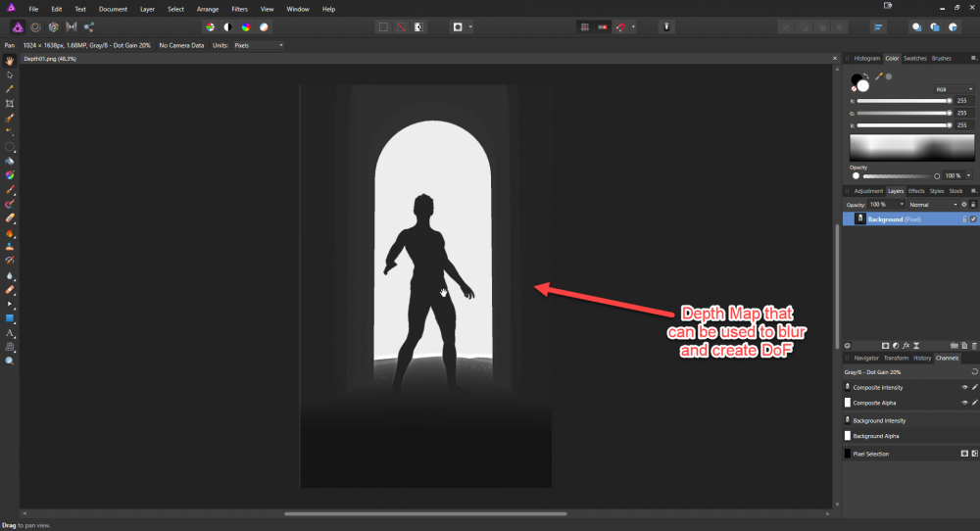Image resolution: width=980 pixels, height=531 pixels.
Task: Click the color Opacity slider
Action: pos(897,175)
